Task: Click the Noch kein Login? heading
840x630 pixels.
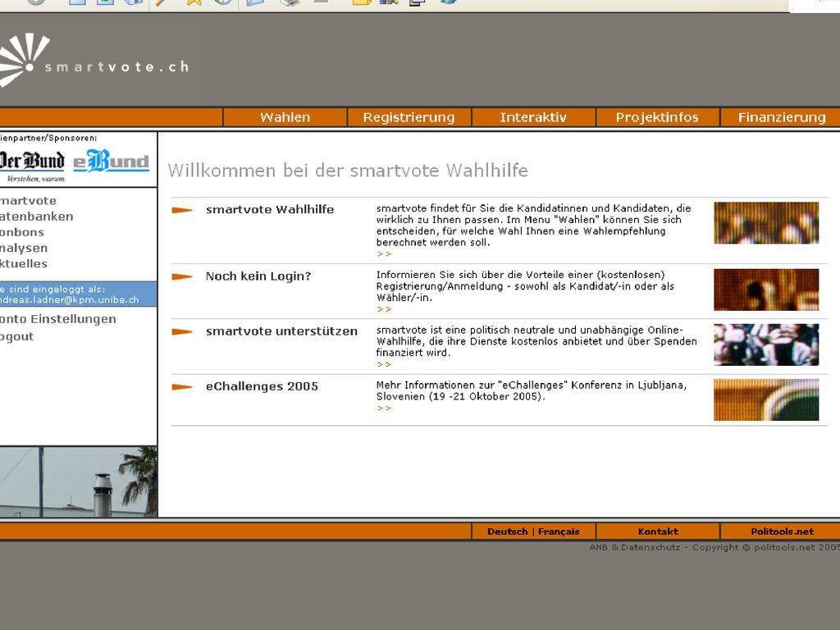Action: tap(258, 276)
